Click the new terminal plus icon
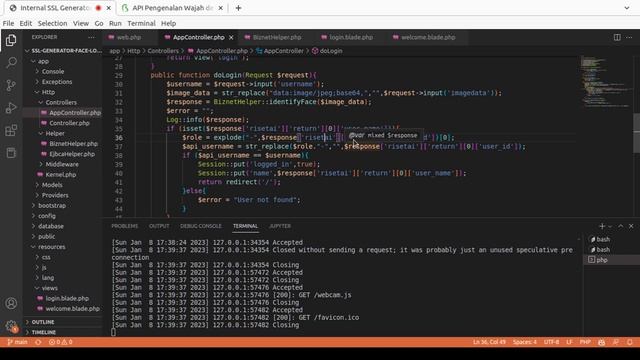Image resolution: width=640 pixels, height=360 pixels. click(x=602, y=226)
